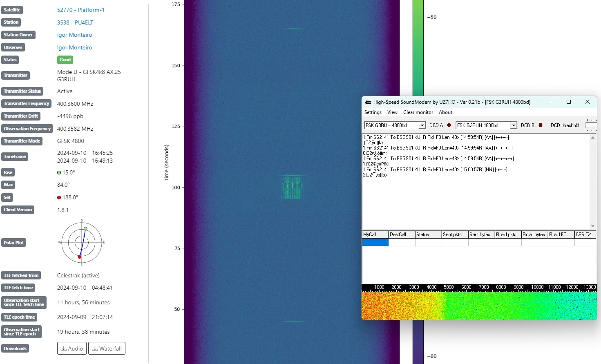Image resolution: width=601 pixels, height=364 pixels.
Task: Click the monitor scrollbar up arrow
Action: click(593, 138)
